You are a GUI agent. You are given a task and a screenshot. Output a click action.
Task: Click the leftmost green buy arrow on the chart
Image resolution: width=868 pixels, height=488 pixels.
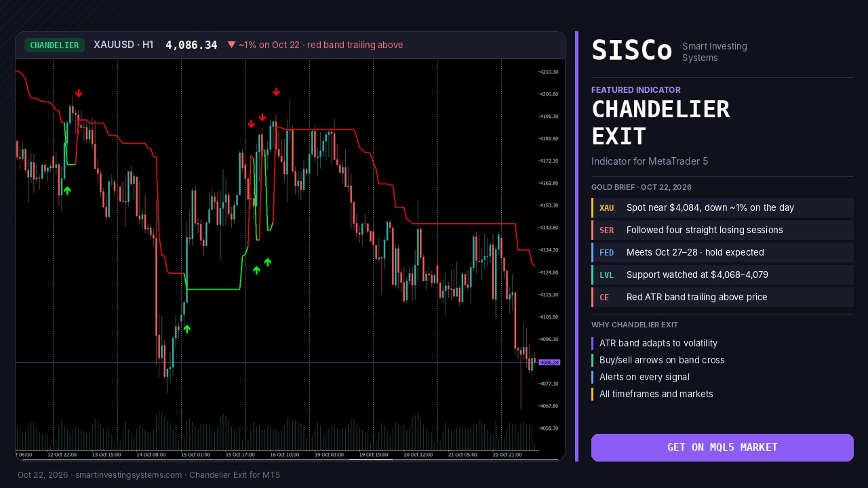point(67,190)
